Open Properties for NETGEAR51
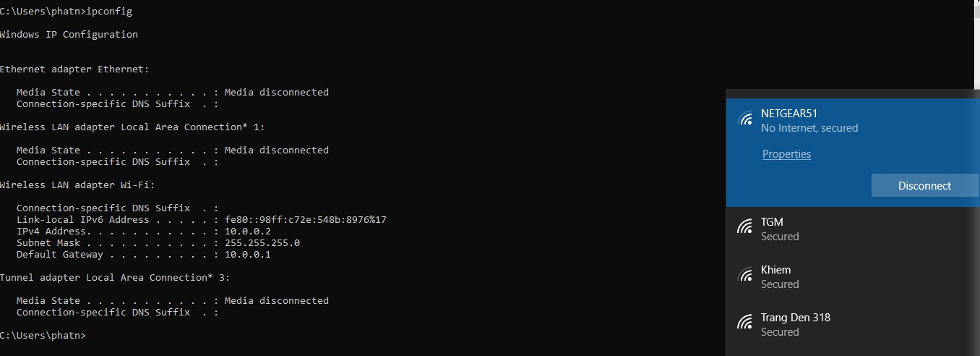This screenshot has height=356, width=980. coord(786,154)
